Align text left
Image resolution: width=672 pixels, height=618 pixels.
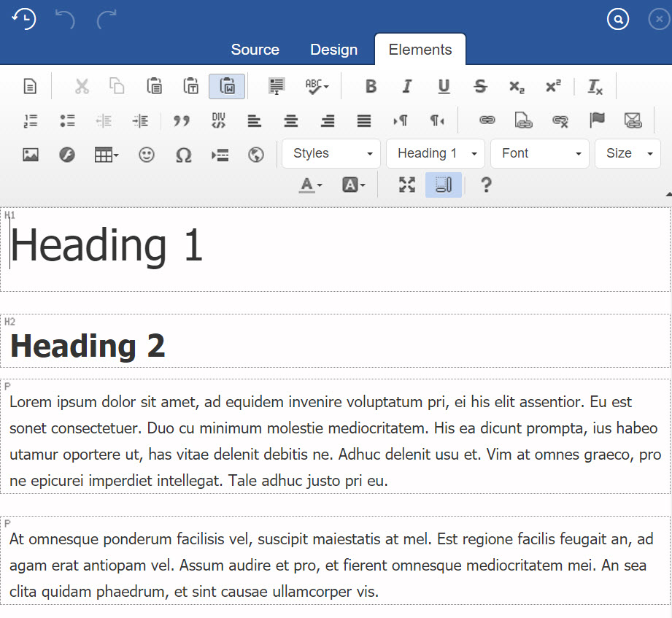pyautogui.click(x=255, y=121)
